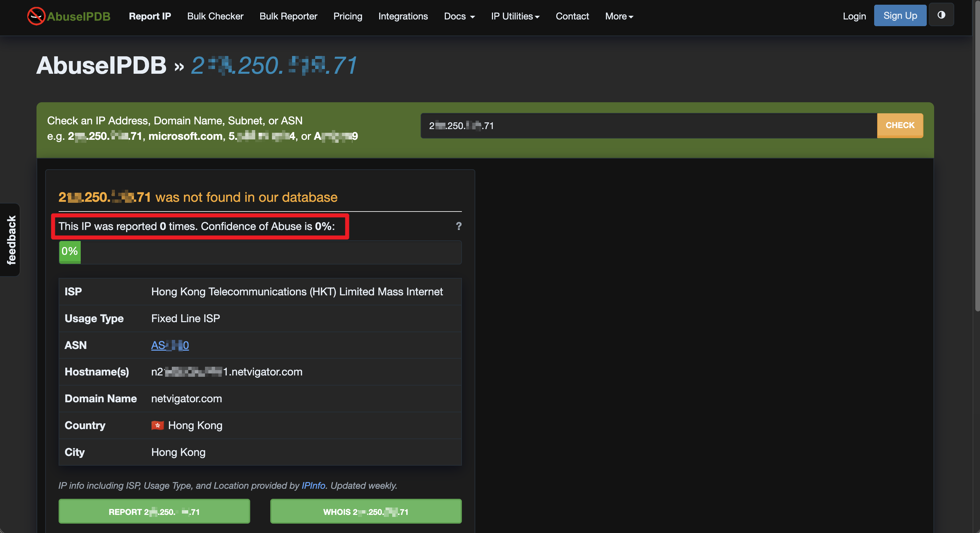
Task: Navigate to Bulk Reporter
Action: [x=288, y=16]
